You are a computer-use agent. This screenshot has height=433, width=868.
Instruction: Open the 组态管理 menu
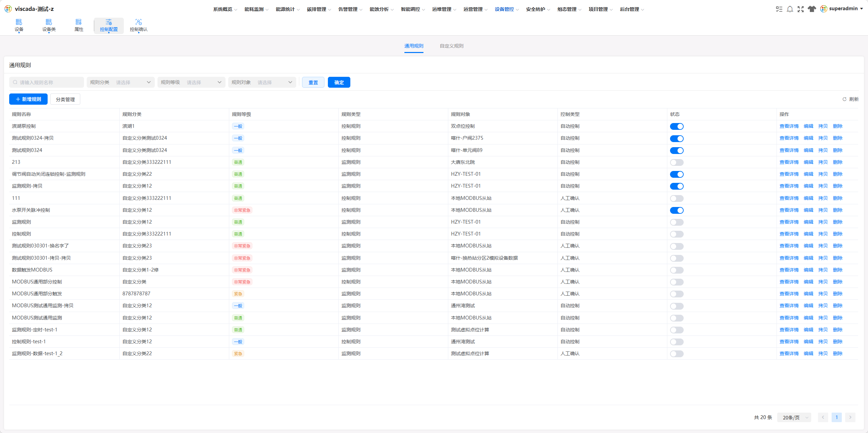coord(569,9)
